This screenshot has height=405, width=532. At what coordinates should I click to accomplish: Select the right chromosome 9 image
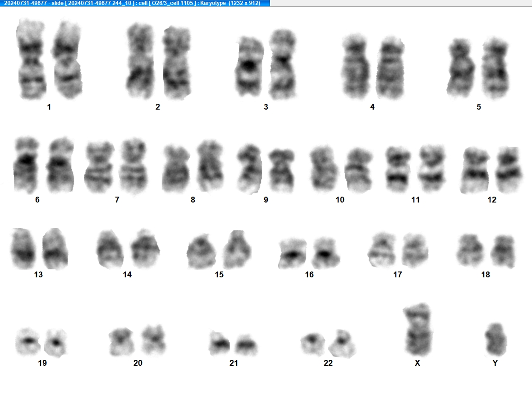coord(282,171)
